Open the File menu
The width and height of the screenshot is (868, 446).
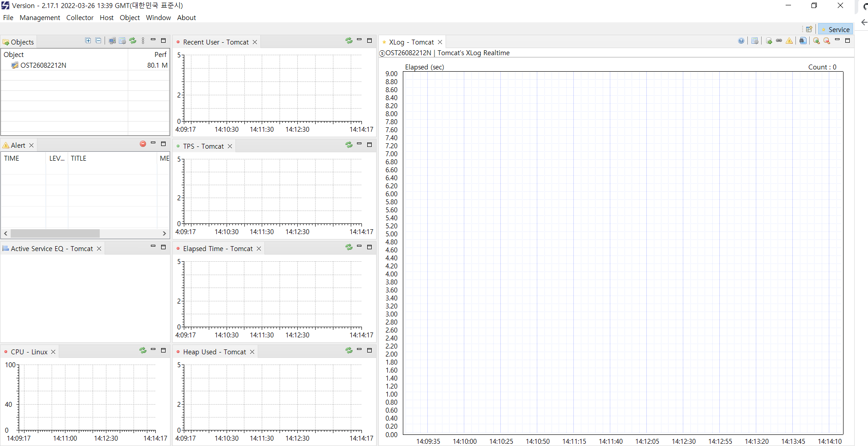point(8,18)
